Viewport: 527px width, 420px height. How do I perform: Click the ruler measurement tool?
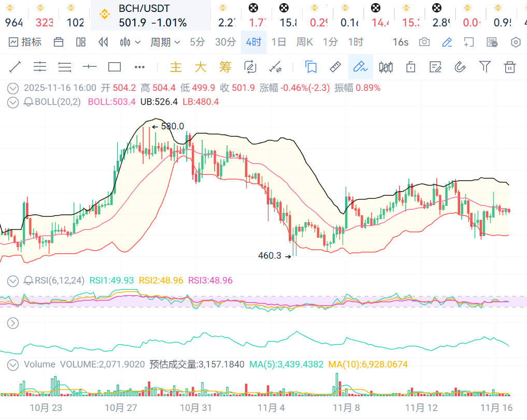coord(335,67)
